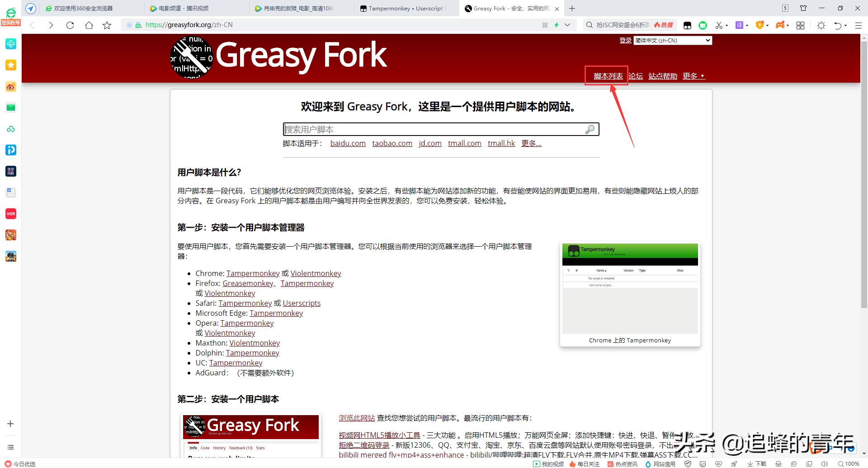Click the lightning speed mode icon
The height and width of the screenshot is (468, 868).
click(557, 25)
